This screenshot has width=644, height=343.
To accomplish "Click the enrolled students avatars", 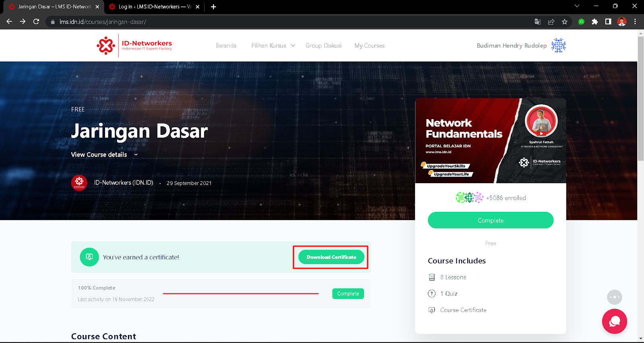I will coord(469,198).
